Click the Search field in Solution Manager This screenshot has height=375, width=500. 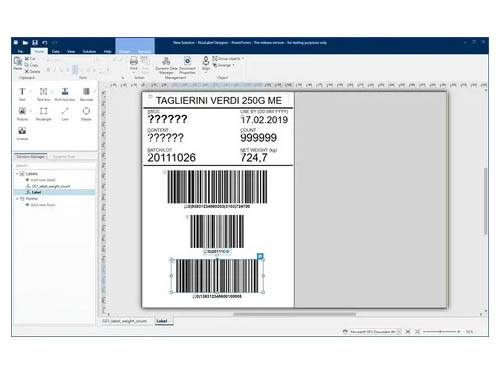(x=54, y=165)
